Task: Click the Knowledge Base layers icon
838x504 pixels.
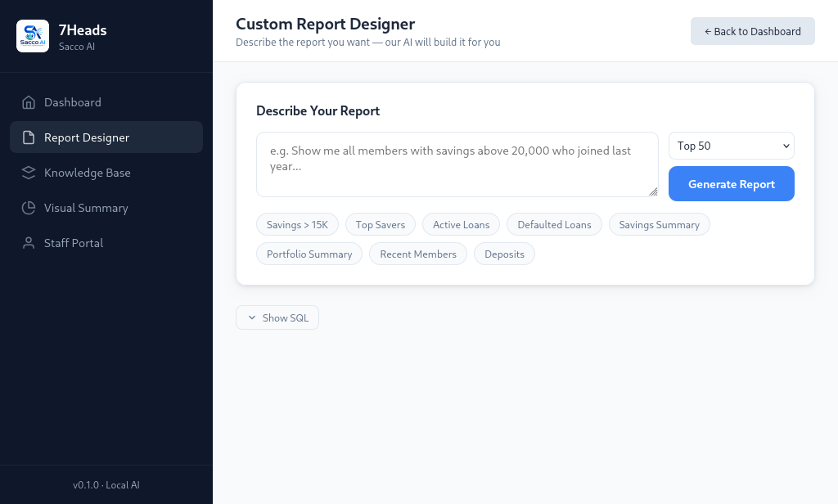Action: [29, 173]
